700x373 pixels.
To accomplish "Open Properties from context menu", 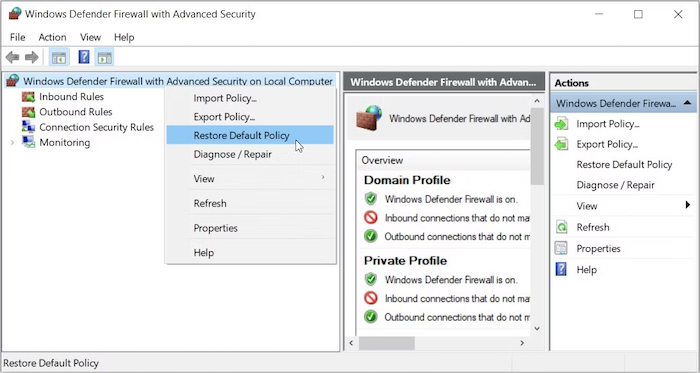I will 250,228.
